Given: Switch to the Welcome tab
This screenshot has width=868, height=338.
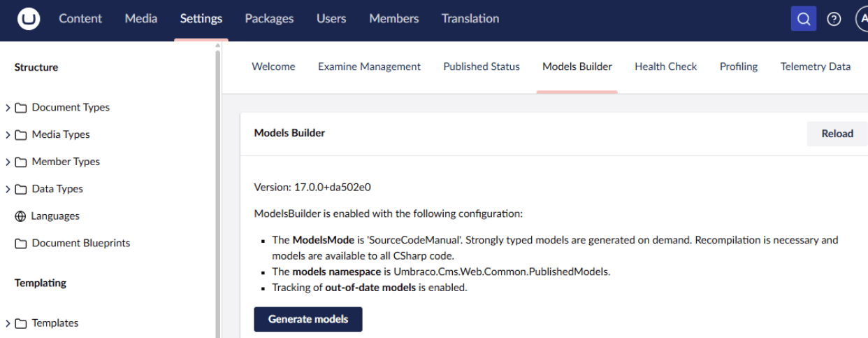Looking at the screenshot, I should [273, 66].
